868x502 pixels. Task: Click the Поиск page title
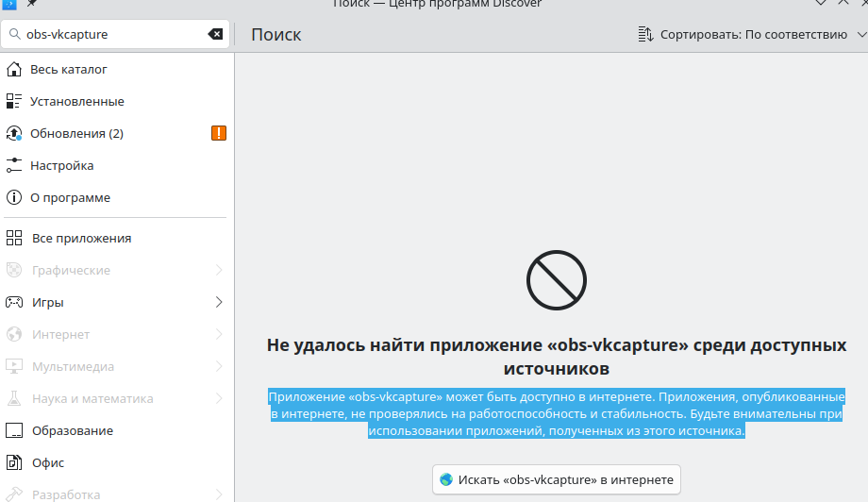(276, 34)
